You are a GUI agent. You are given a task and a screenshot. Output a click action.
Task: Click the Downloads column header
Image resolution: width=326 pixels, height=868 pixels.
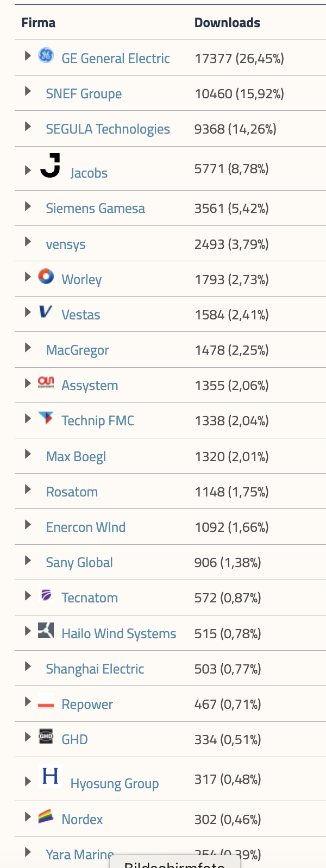coord(227,23)
